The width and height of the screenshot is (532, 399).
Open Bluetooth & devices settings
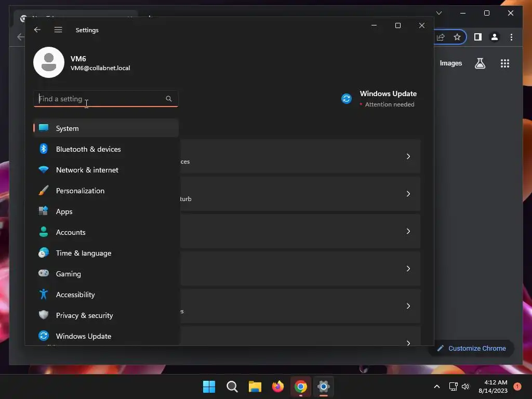106,149
